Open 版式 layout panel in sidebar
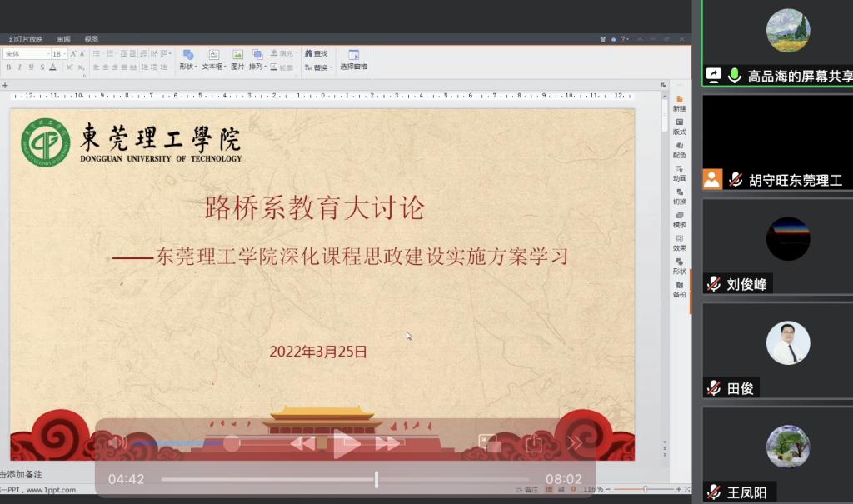 (680, 127)
